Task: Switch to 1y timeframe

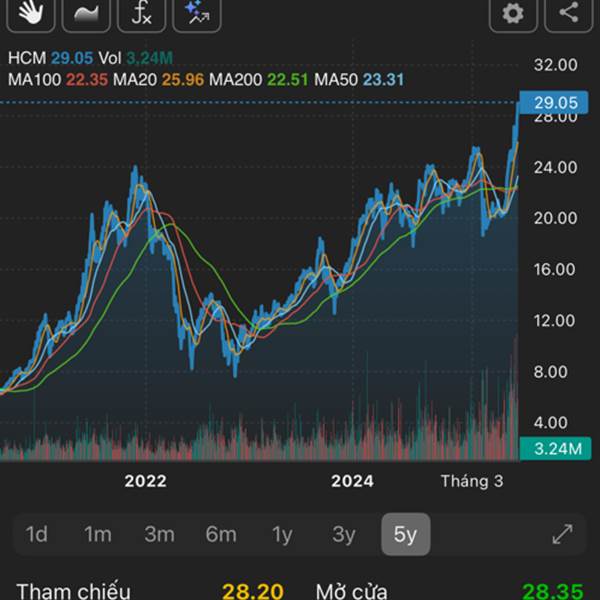Action: (282, 534)
